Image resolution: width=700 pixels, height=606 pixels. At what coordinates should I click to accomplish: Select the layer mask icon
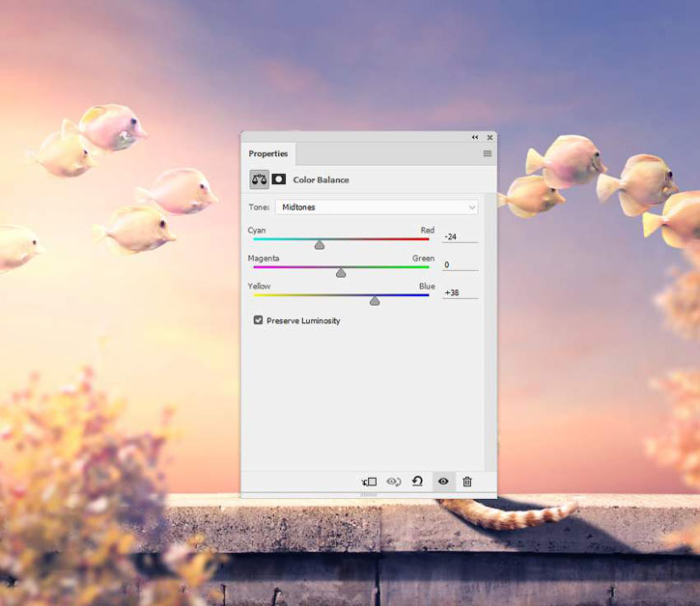click(x=279, y=179)
